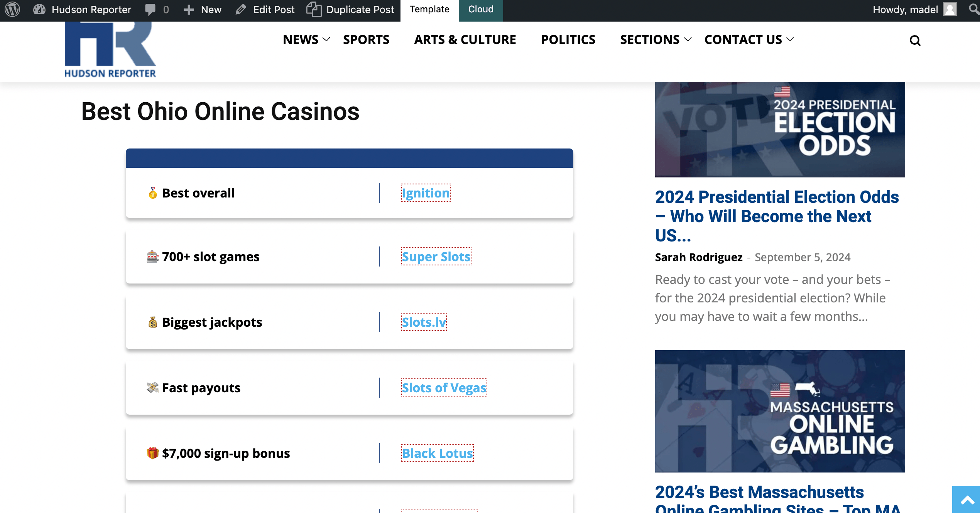Select the Cloud tab
980x513 pixels.
click(x=481, y=10)
